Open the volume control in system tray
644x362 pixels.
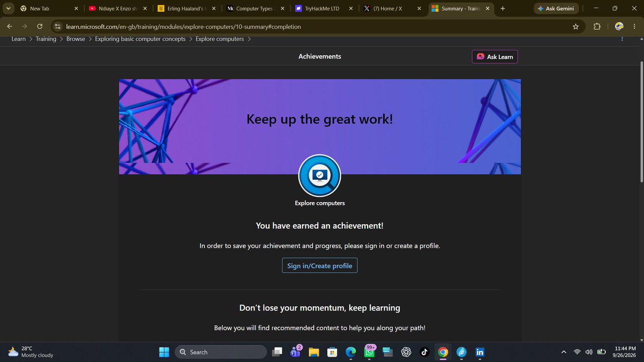[x=589, y=352]
